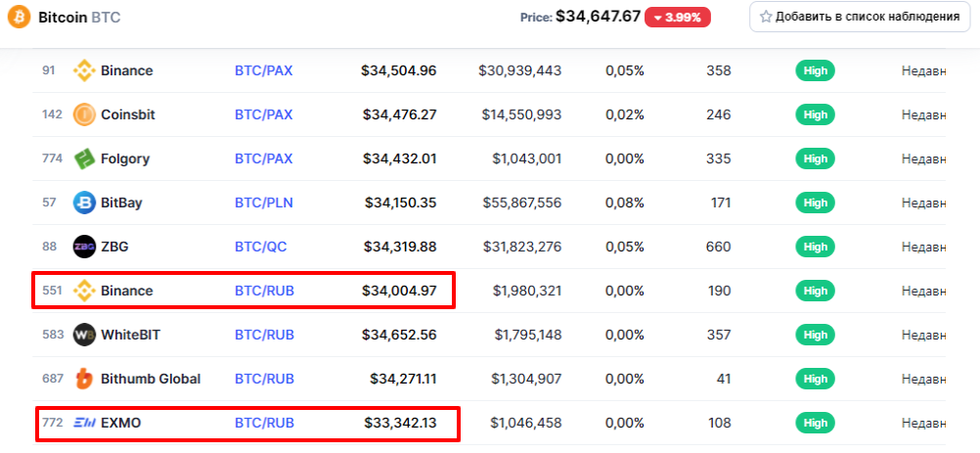Screen dimensions: 980x453
Task: Click the price $34,504.96
Action: pyautogui.click(x=399, y=70)
